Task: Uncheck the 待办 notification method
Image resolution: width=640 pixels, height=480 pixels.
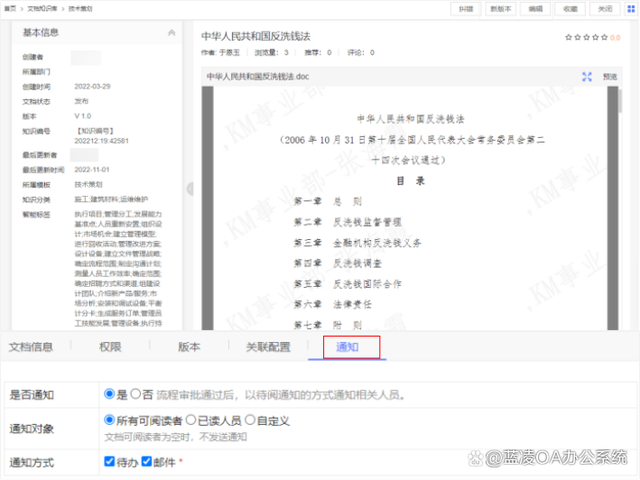Action: pos(110,462)
